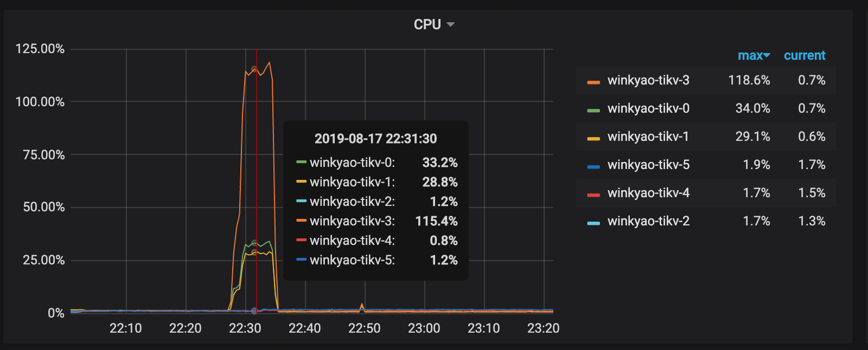The width and height of the screenshot is (868, 350).
Task: Click the green legend swatch for winkyao-tikv-0
Action: coord(593,110)
